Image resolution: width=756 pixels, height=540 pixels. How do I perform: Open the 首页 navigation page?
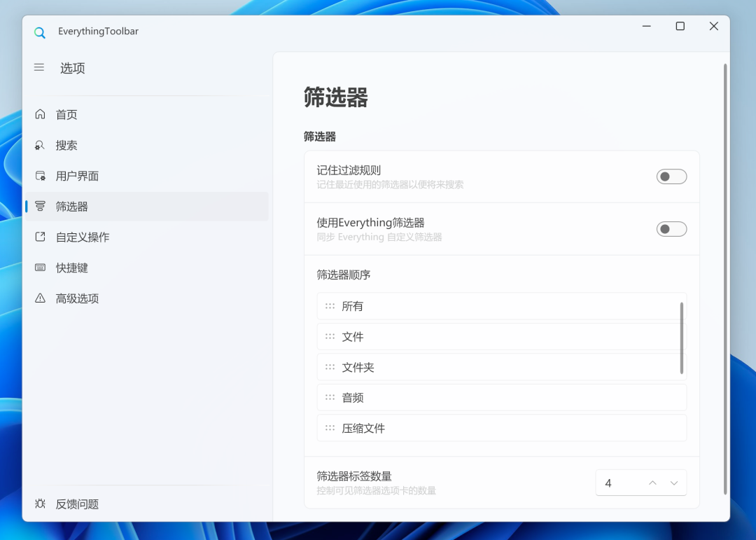pyautogui.click(x=147, y=114)
